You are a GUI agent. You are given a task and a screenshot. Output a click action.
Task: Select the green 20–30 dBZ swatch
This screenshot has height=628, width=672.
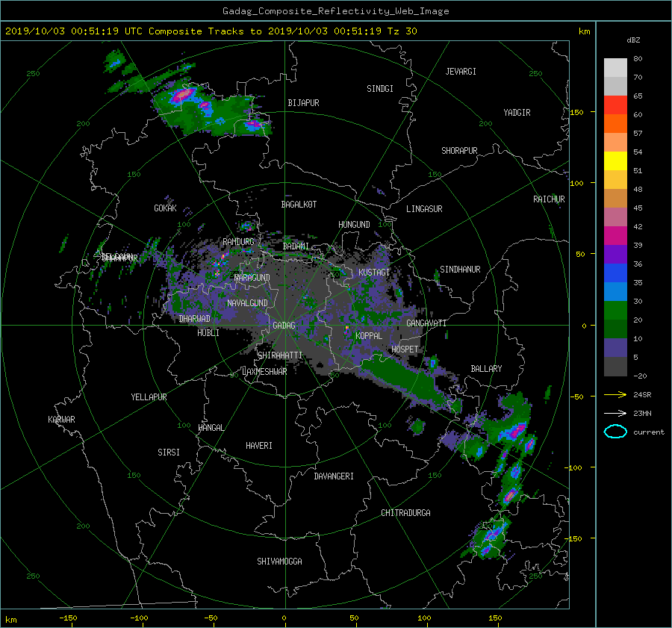tap(615, 311)
